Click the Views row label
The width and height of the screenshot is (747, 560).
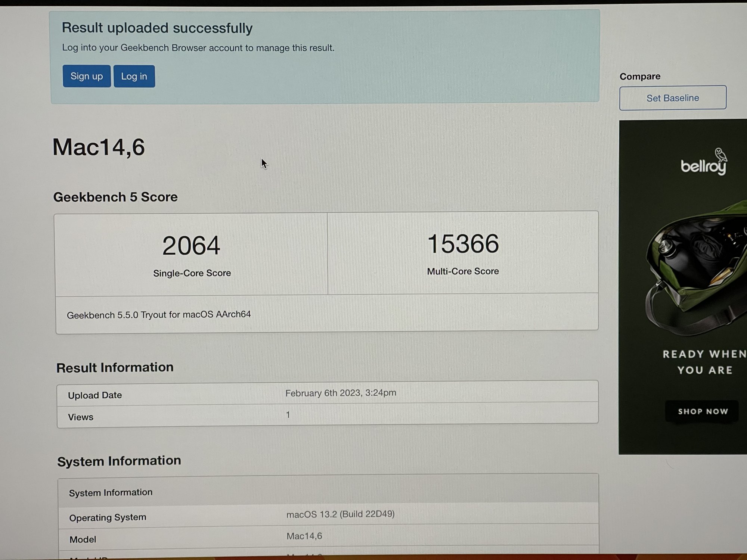(81, 417)
